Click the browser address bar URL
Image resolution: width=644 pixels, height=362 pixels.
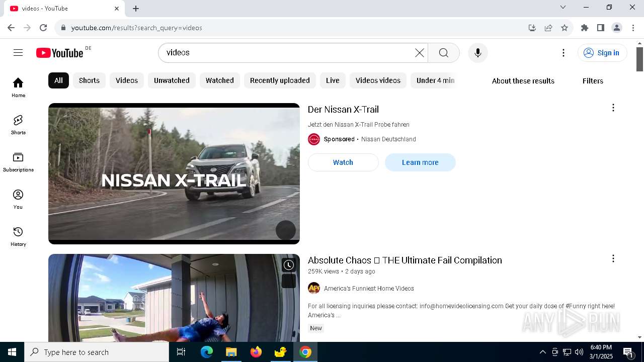[x=137, y=28]
